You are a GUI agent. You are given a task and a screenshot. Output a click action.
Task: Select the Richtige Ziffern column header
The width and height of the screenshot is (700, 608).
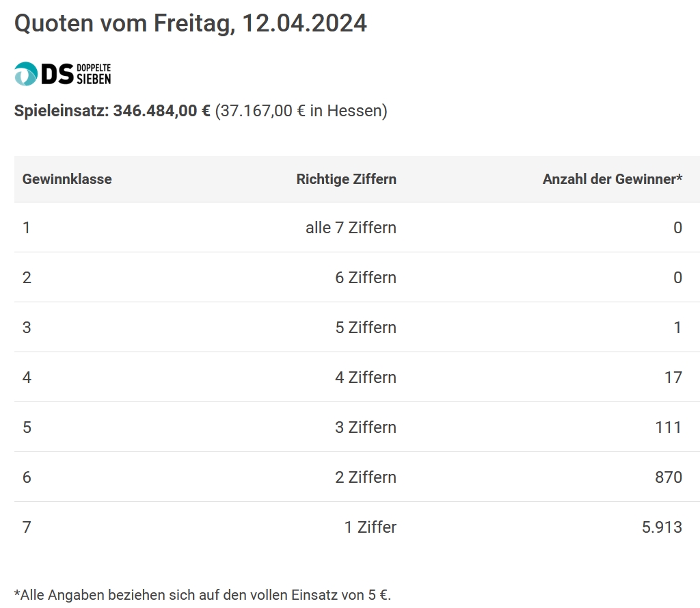(x=347, y=179)
